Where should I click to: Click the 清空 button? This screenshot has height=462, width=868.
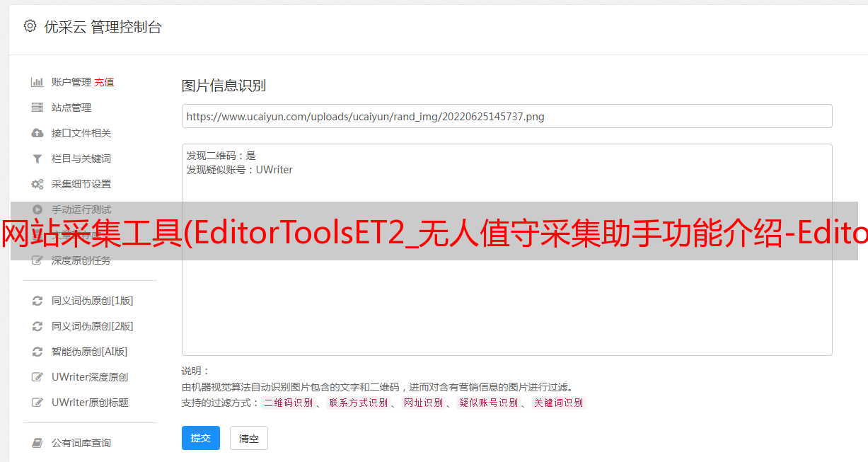pyautogui.click(x=249, y=438)
